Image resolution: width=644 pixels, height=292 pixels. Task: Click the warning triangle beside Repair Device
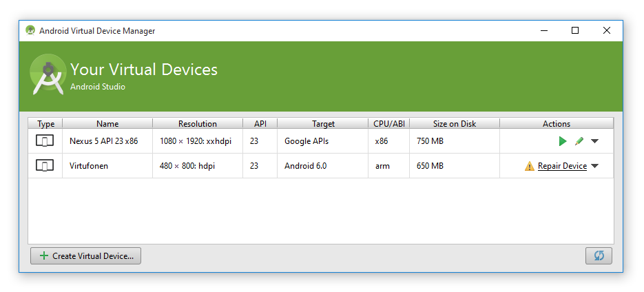click(530, 166)
